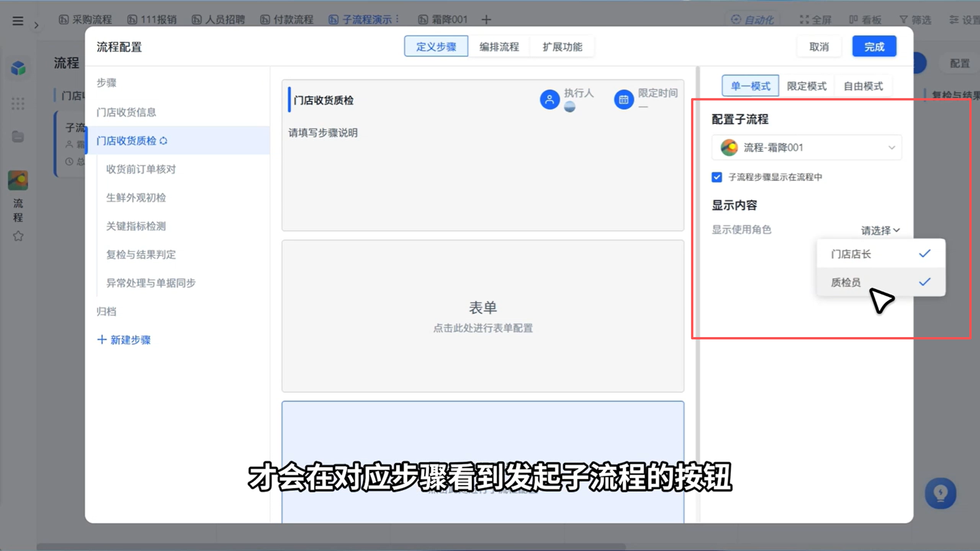Click the 限定时间 calendar icon
980x551 pixels.
point(623,99)
